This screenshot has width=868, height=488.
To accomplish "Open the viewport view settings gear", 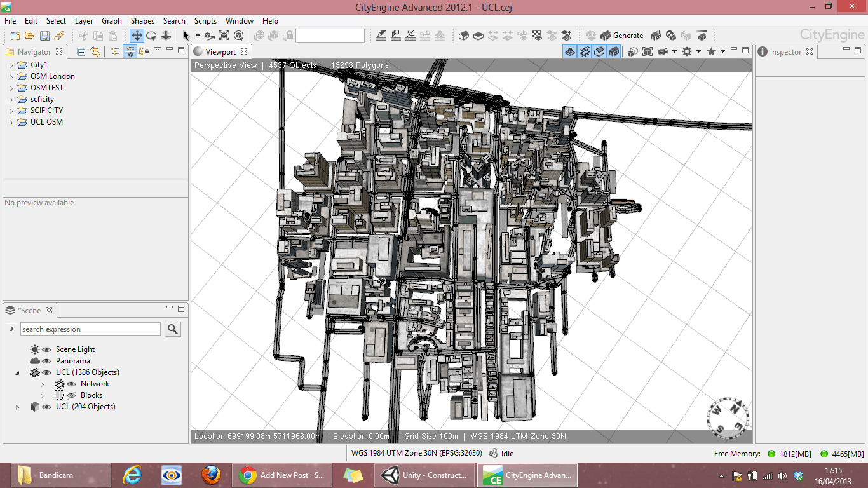I will (687, 51).
